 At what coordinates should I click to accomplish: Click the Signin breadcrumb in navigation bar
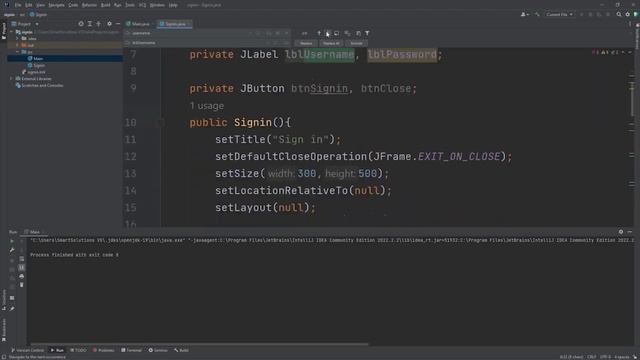click(x=39, y=15)
